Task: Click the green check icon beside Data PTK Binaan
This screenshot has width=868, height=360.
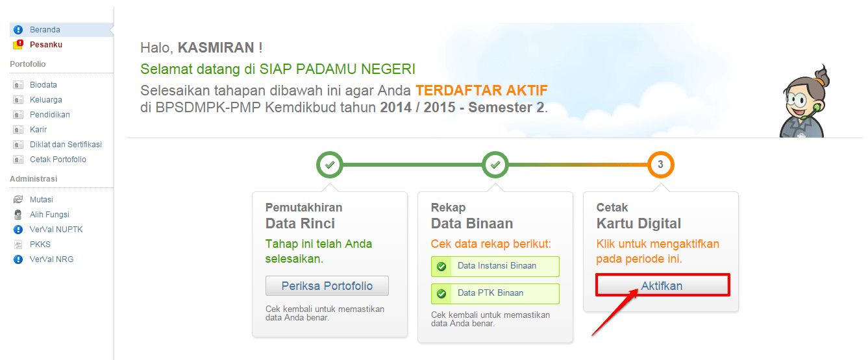Action: [441, 294]
